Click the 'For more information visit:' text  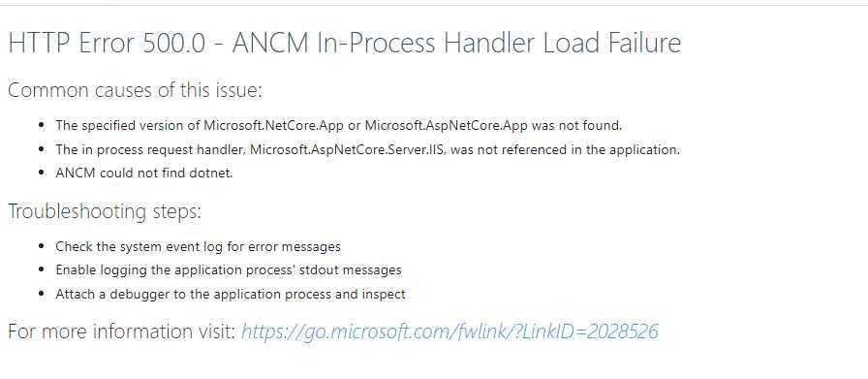(122, 332)
